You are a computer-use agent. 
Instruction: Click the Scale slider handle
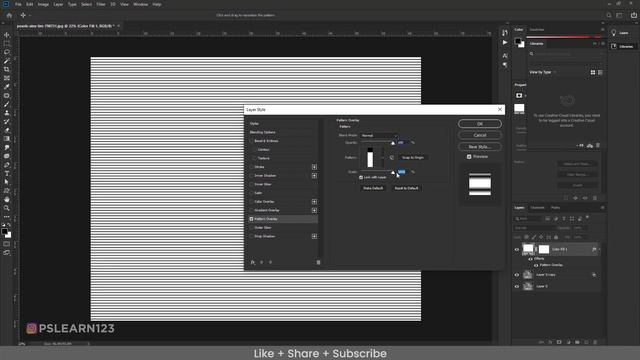[393, 173]
